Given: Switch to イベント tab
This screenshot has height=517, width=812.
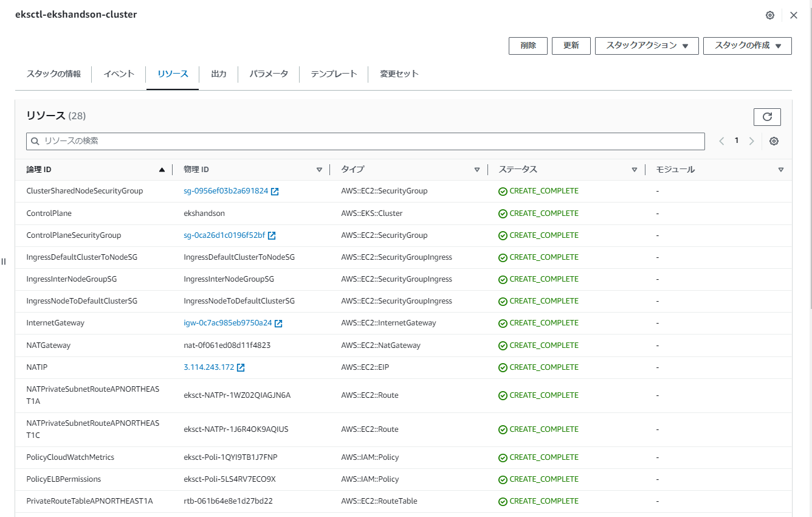Looking at the screenshot, I should [x=119, y=74].
